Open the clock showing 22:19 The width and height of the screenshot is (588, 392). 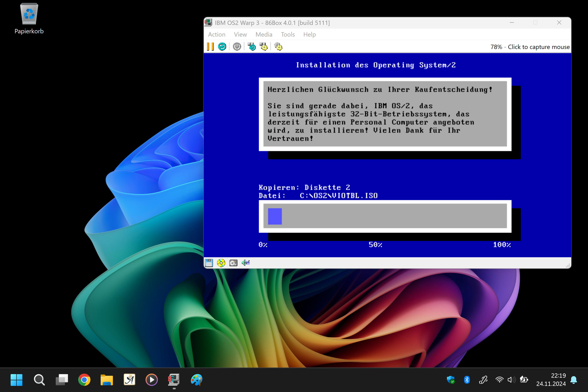[x=551, y=380]
